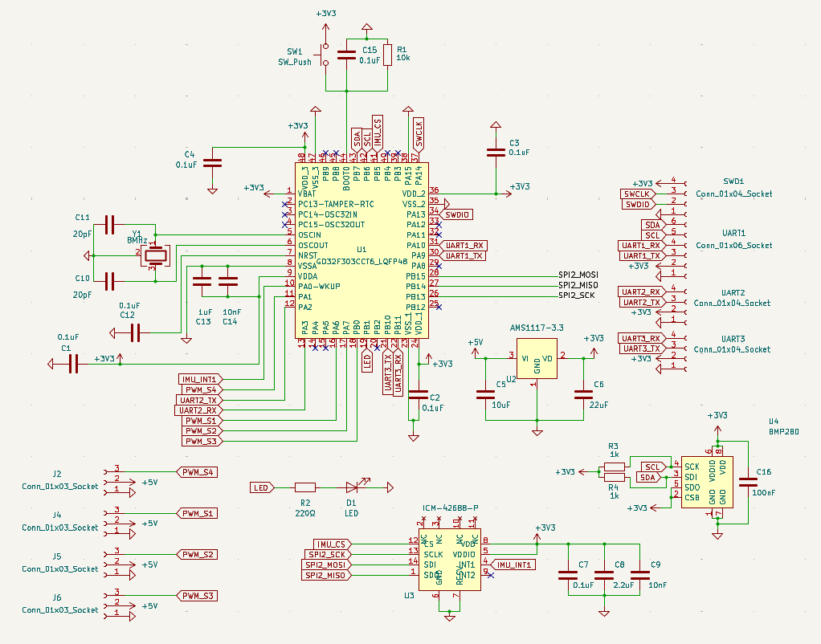This screenshot has height=644, width=821.
Task: Select the UART2_TX label left of the MCU
Action: pyautogui.click(x=199, y=400)
